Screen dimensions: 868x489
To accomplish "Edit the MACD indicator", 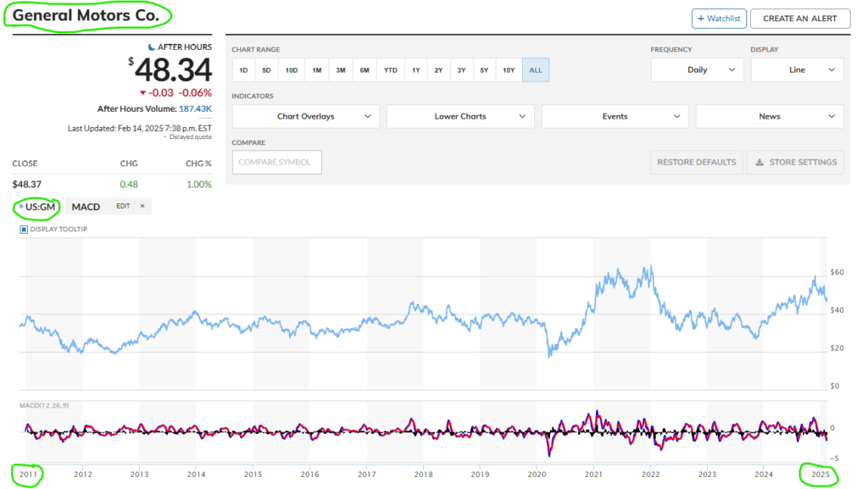I will point(123,206).
